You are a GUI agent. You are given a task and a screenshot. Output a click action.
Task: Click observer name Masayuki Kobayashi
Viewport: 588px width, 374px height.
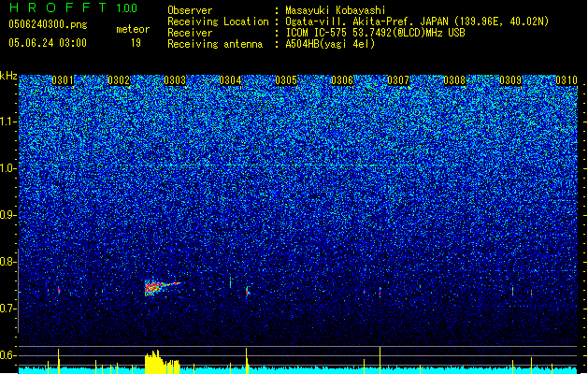pos(336,10)
